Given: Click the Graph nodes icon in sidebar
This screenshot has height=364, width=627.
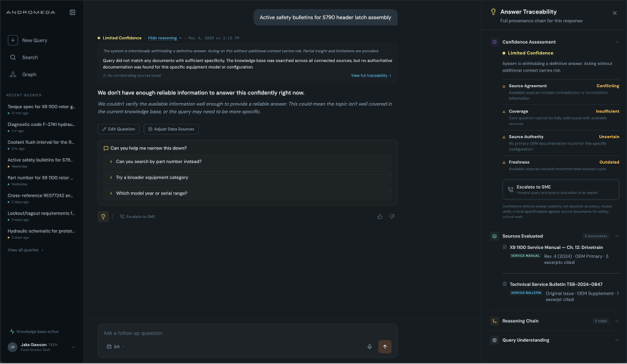Looking at the screenshot, I should click(13, 74).
